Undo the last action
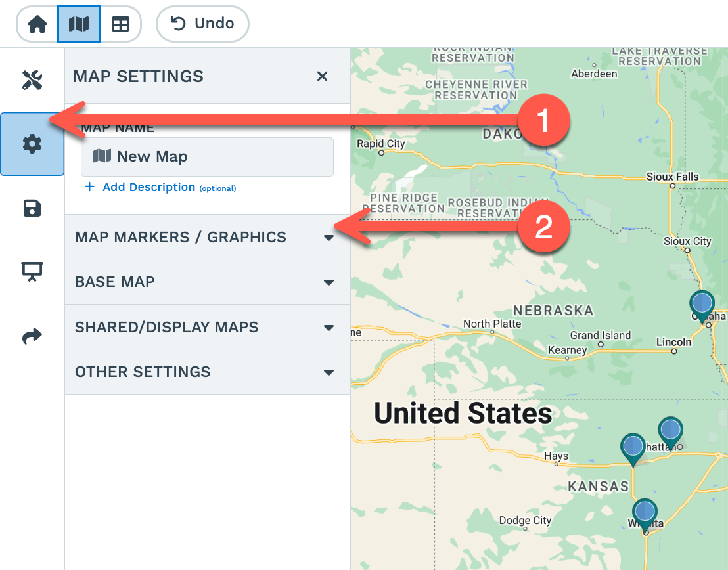The image size is (728, 570). (x=202, y=24)
